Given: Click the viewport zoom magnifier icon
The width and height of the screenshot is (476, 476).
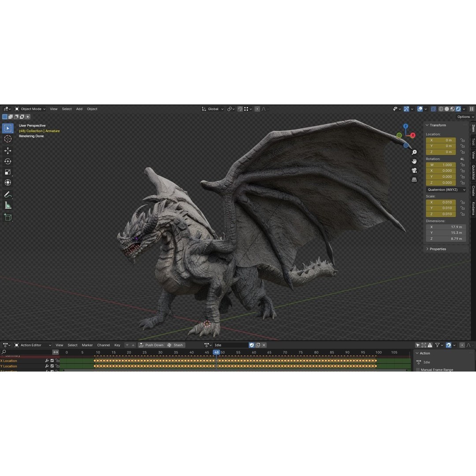Looking at the screenshot, I should click(x=414, y=152).
